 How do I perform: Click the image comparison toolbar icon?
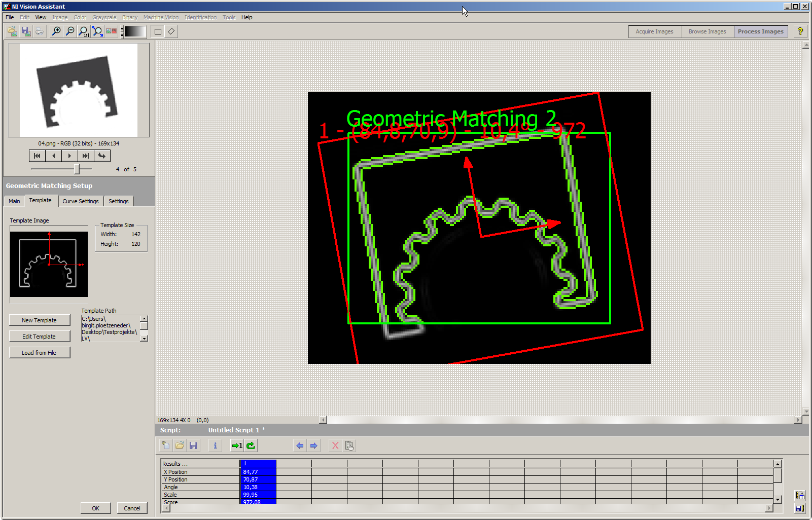[x=111, y=31]
